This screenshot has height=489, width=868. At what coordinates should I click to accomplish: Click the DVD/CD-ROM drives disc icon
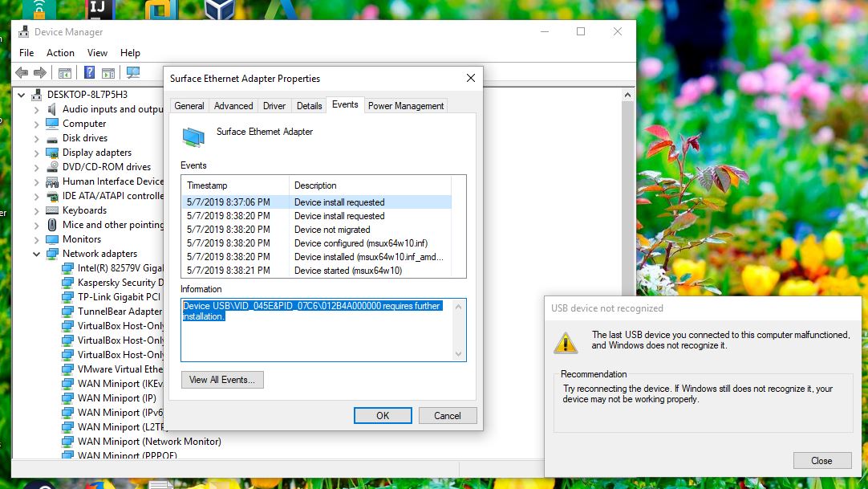[x=52, y=167]
